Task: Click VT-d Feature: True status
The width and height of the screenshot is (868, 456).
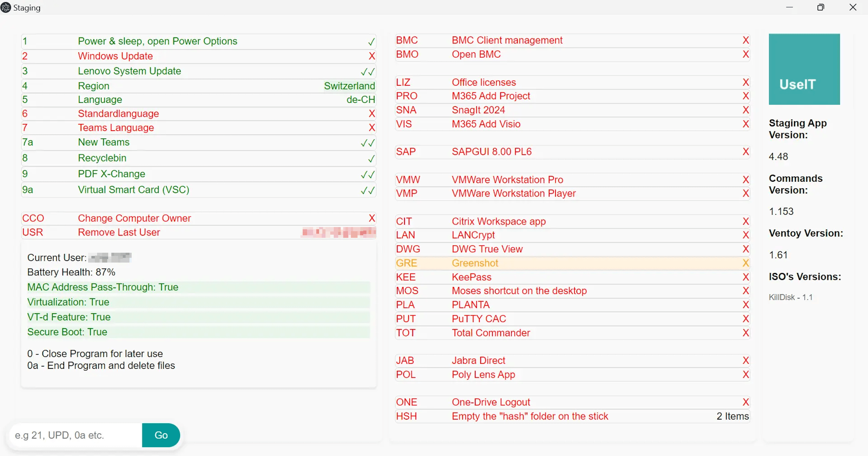Action: [199, 317]
